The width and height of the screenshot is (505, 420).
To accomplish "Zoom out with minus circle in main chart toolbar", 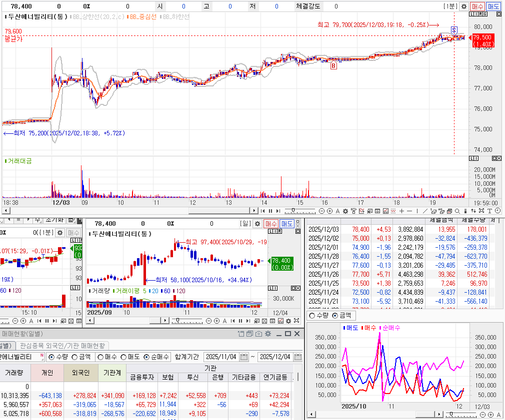I will [x=321, y=211].
